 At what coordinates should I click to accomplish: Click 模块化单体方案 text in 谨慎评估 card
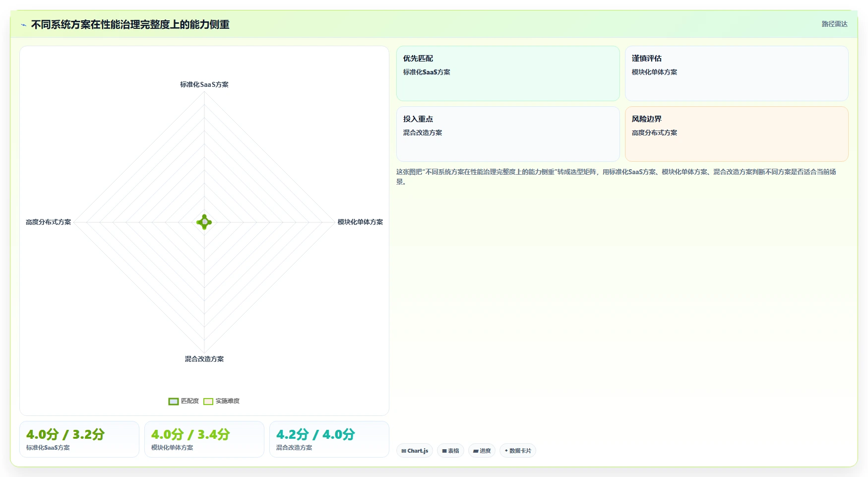(x=654, y=72)
